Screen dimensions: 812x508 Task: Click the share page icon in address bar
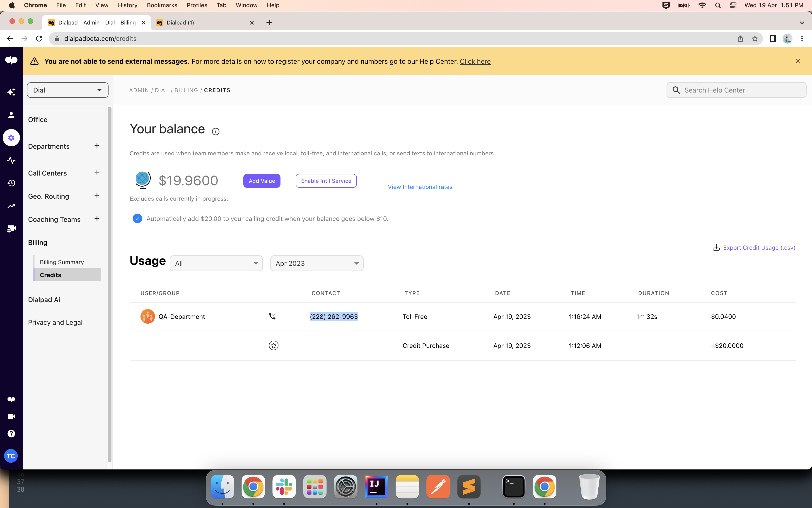coord(740,39)
